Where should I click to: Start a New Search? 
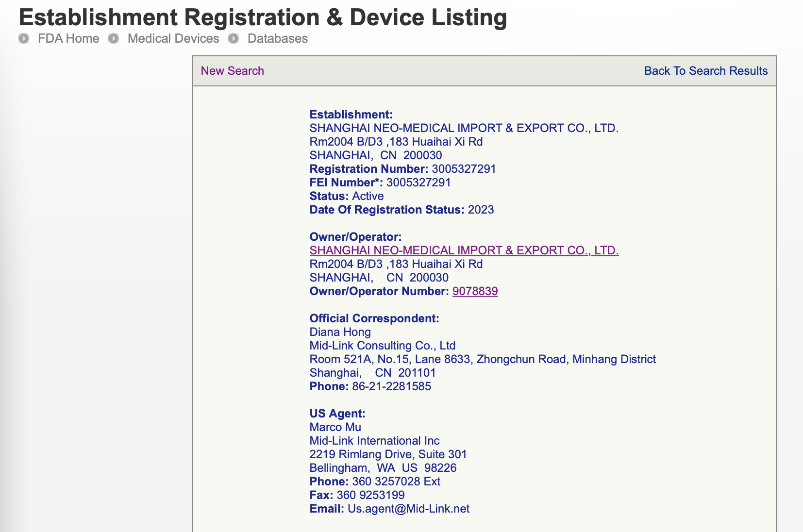(232, 71)
